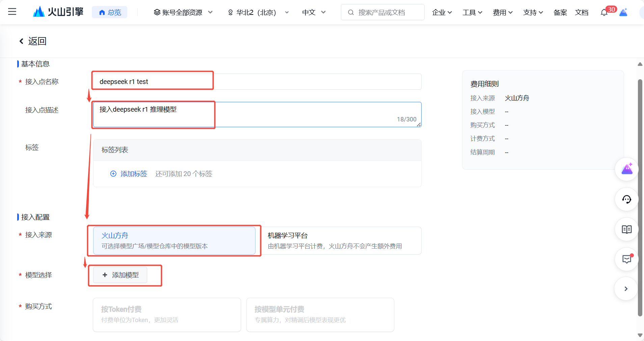Click the 添加标签 link
Viewport: 644px width, 341px height.
(134, 174)
